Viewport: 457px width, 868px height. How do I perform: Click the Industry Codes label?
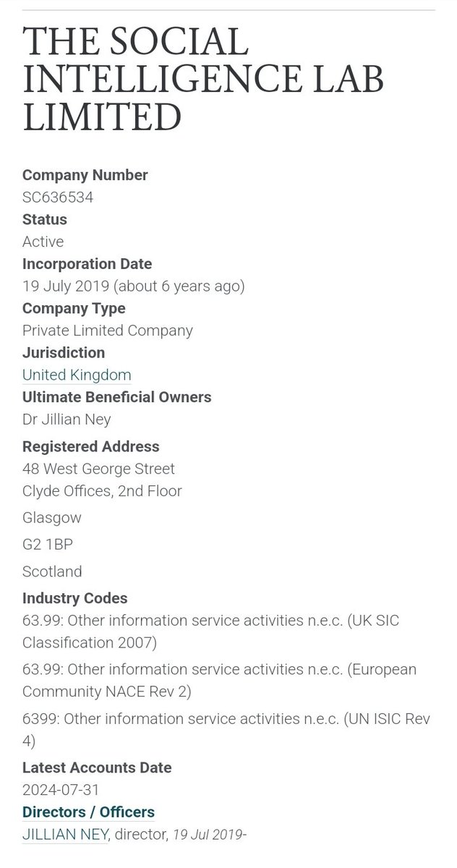74,598
